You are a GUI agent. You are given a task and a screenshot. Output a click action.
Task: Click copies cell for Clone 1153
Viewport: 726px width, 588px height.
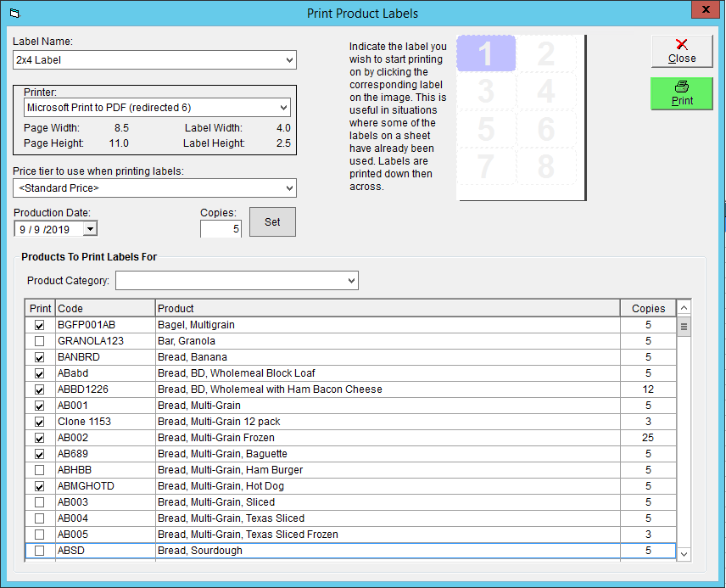coord(648,422)
